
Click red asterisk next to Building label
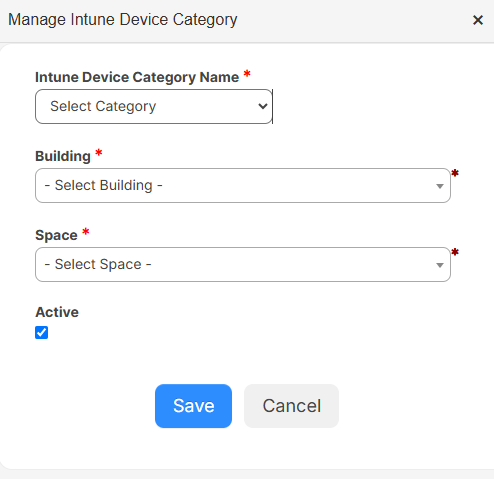click(99, 153)
